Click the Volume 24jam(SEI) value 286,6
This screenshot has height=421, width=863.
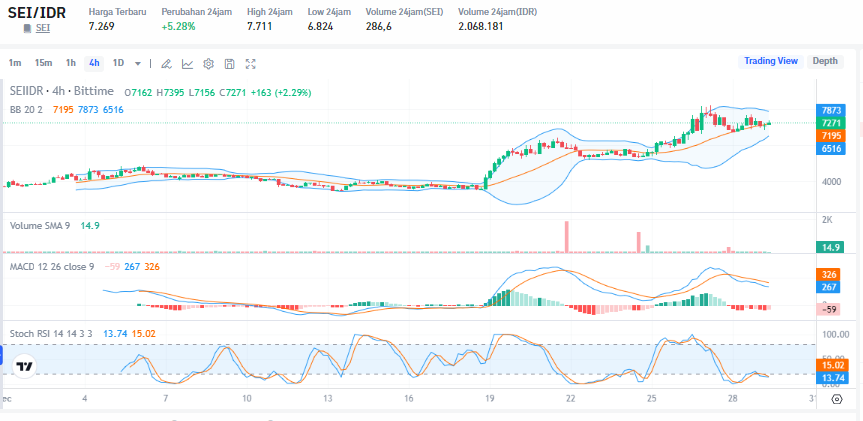click(x=379, y=26)
